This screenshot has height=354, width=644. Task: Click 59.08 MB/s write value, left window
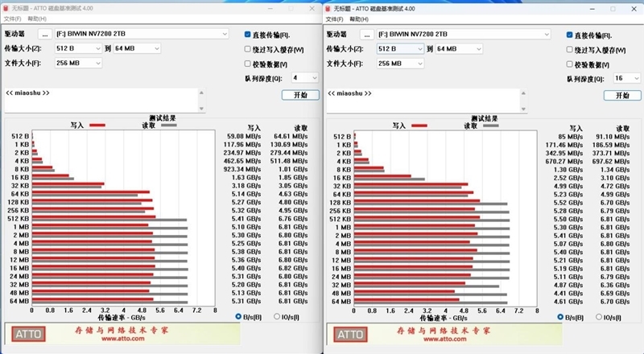(x=244, y=136)
